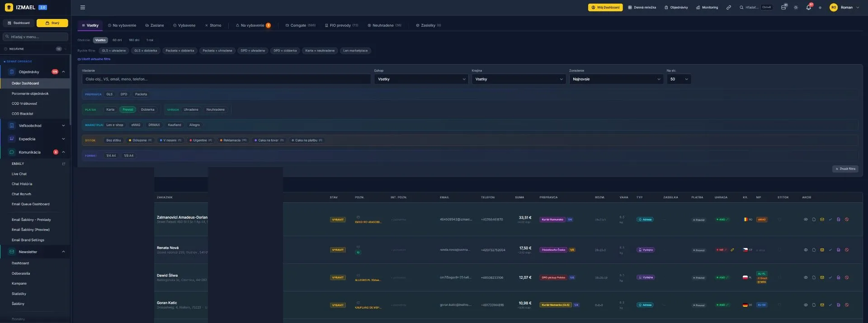Image resolution: width=868 pixels, height=323 pixels.
Task: Toggle the Uhradene payment status filter
Action: tap(191, 110)
